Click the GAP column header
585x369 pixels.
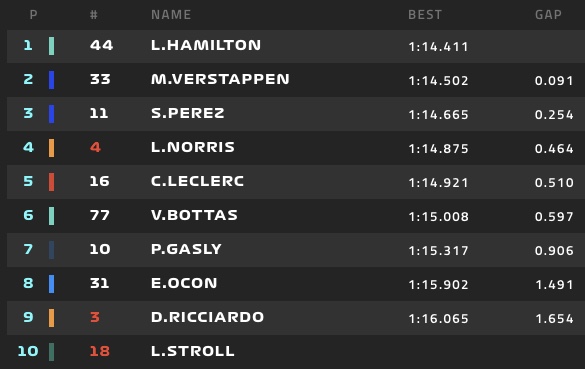tap(548, 15)
